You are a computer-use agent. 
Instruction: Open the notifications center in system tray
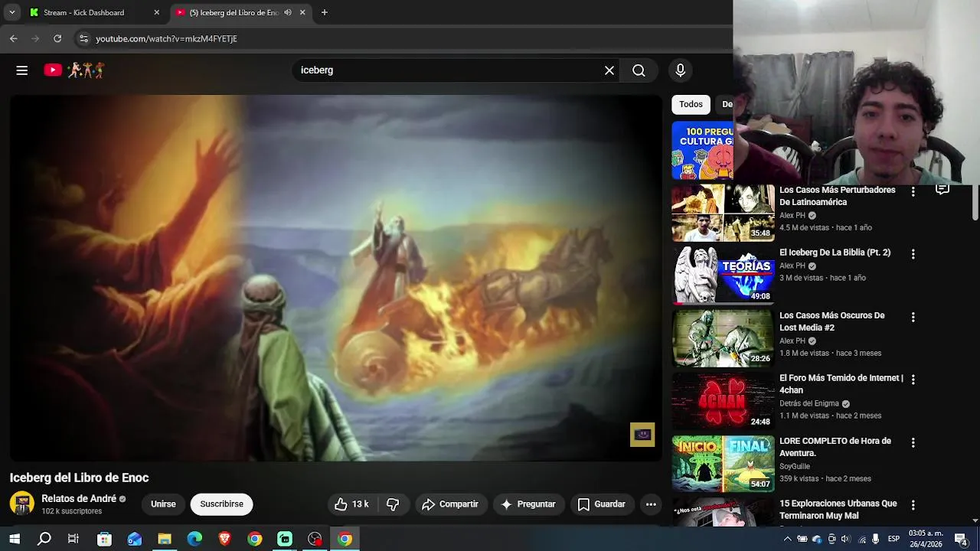click(x=961, y=539)
